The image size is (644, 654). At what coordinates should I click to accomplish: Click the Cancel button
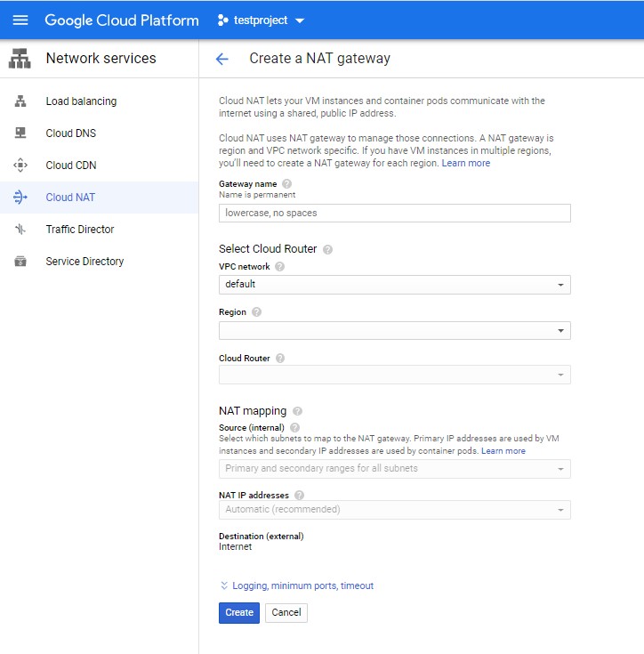click(x=286, y=613)
